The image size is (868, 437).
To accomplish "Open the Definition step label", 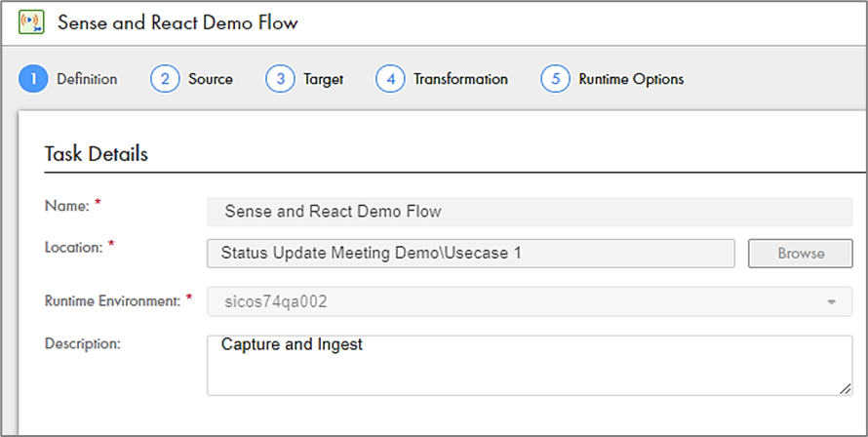I will point(87,79).
